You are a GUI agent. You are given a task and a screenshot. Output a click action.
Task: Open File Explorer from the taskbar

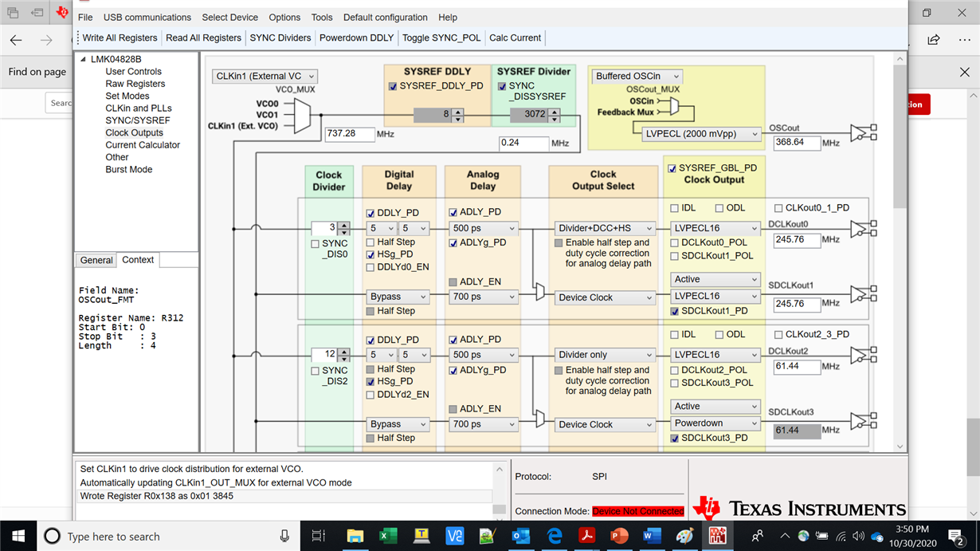tap(355, 536)
